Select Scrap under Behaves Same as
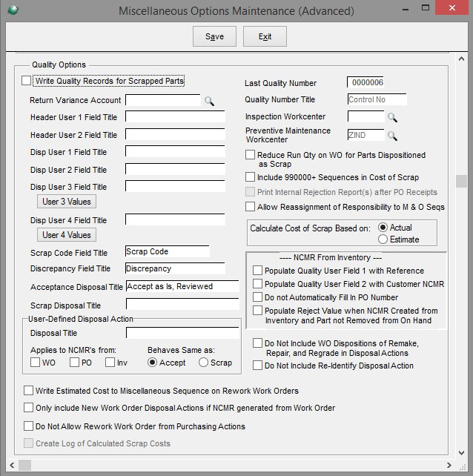This screenshot has width=473, height=476. pos(203,363)
